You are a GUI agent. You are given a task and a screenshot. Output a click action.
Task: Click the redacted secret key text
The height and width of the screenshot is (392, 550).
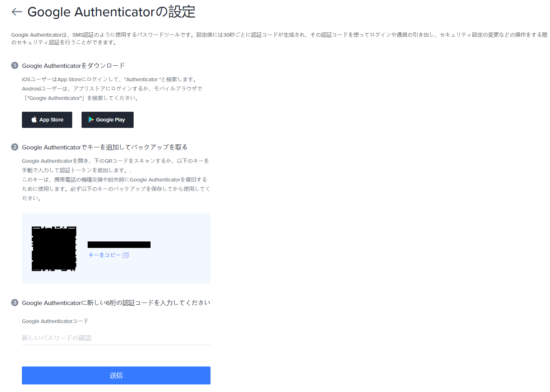click(119, 245)
